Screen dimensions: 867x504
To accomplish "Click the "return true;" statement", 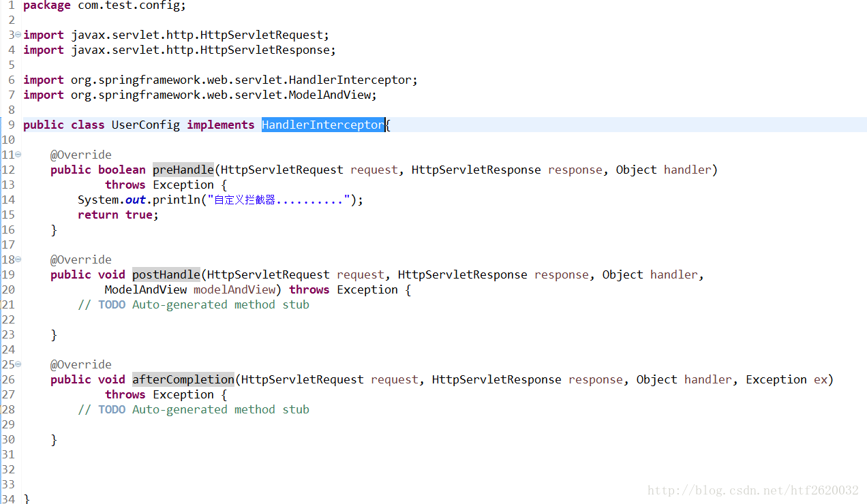I will pos(118,215).
